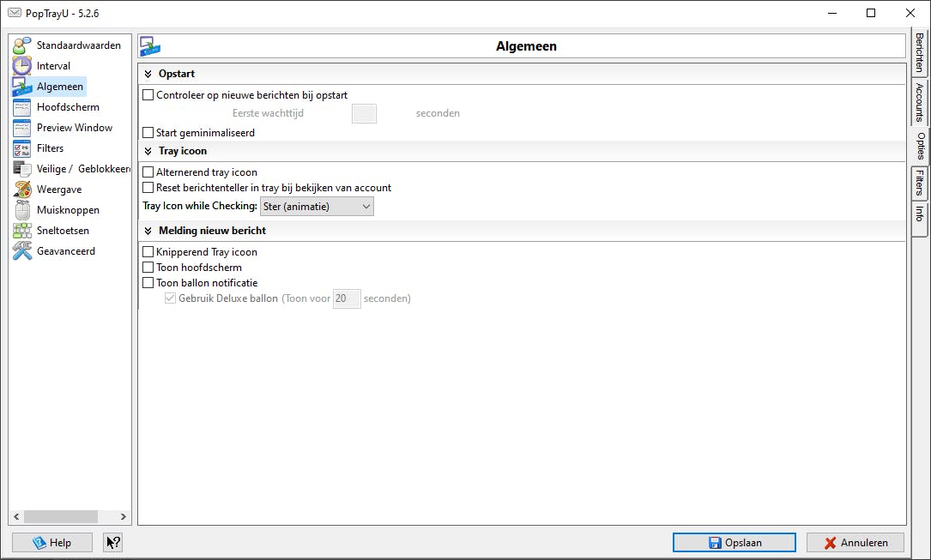Screen dimensions: 931x560
Task: Click the What's This help cursor icon
Action: [x=112, y=542]
